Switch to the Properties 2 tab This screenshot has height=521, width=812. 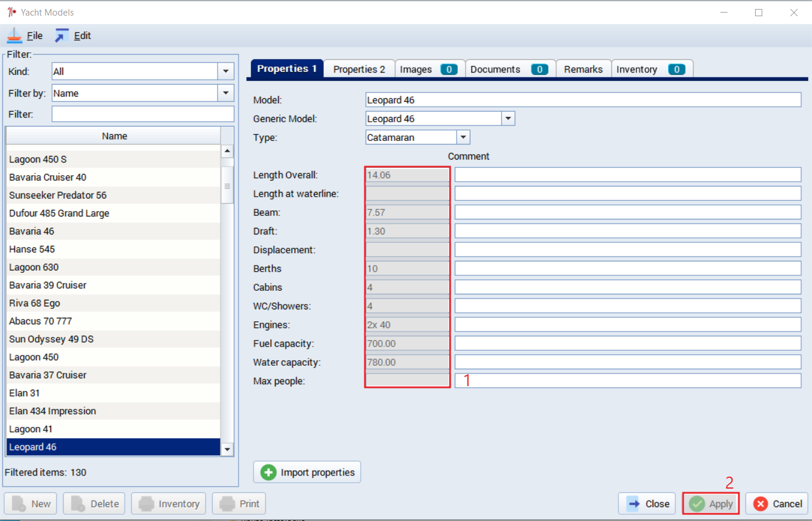359,70
